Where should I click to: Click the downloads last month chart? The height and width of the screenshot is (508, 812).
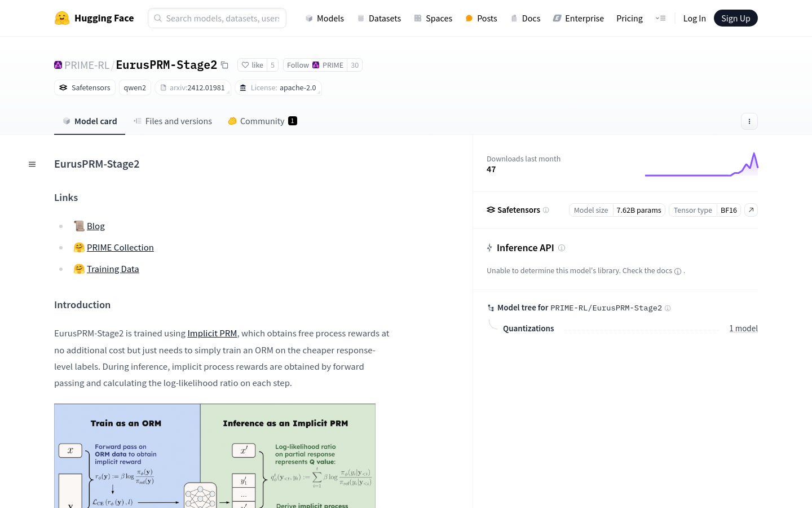pyautogui.click(x=701, y=164)
